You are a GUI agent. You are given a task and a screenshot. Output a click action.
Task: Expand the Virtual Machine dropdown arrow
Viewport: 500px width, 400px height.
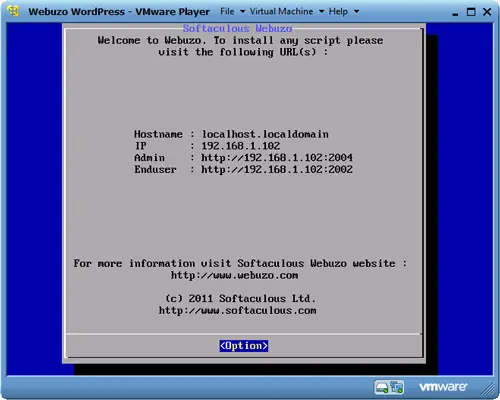coord(321,12)
